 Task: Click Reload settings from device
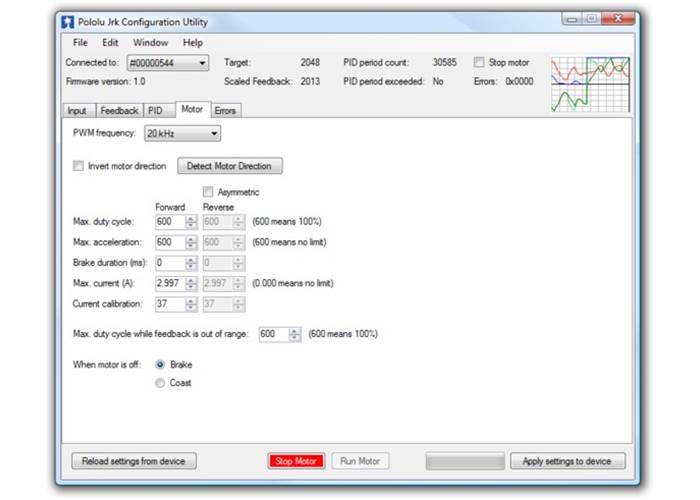134,461
